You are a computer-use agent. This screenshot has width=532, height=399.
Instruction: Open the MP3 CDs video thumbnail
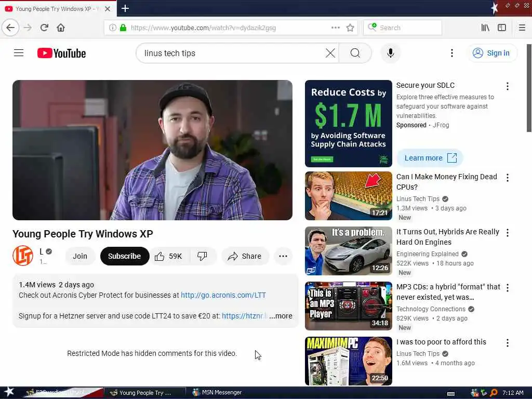[349, 306]
